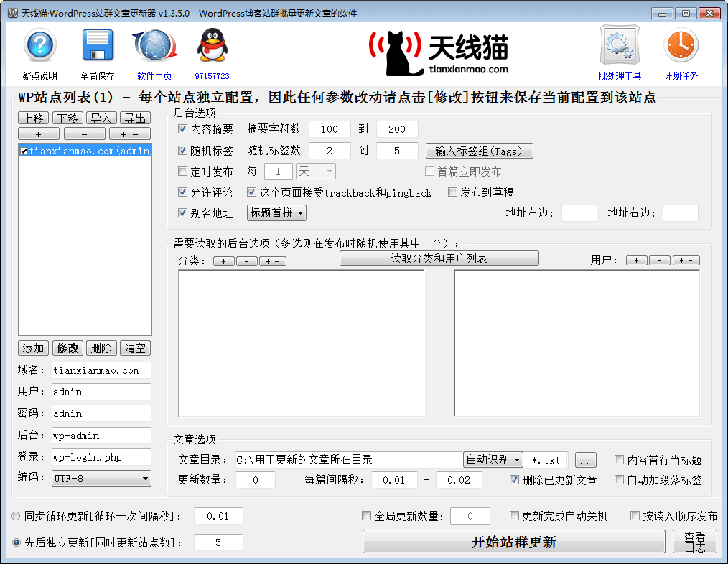The image size is (728, 564).
Task: Click the 用户 deselect-all − button
Action: (660, 260)
